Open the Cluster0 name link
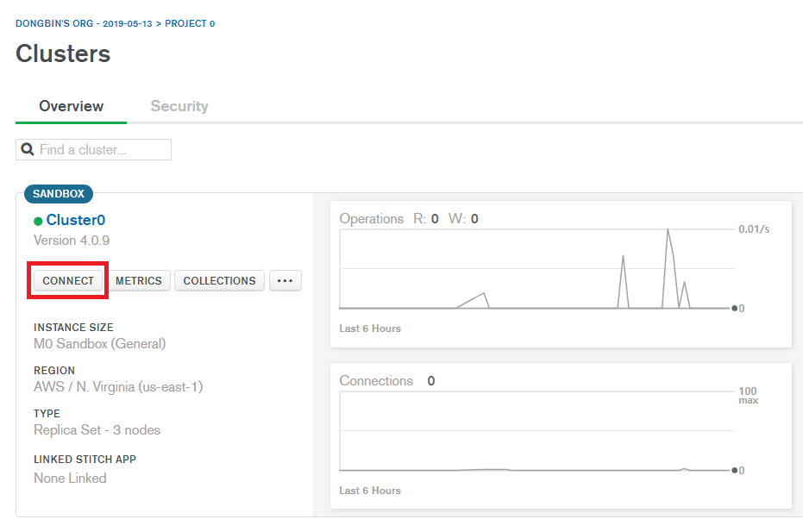 [76, 220]
